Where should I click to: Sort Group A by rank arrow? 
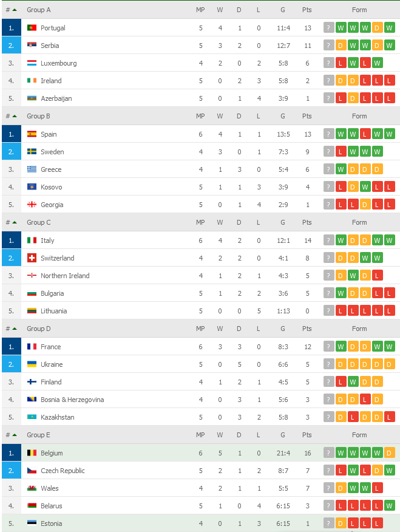coord(14,10)
